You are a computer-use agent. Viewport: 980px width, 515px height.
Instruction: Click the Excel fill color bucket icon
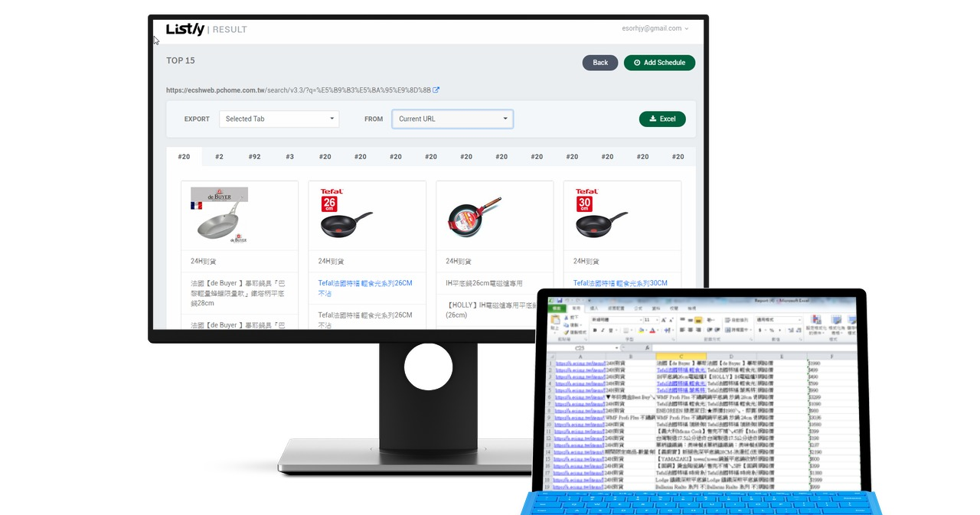click(x=640, y=331)
